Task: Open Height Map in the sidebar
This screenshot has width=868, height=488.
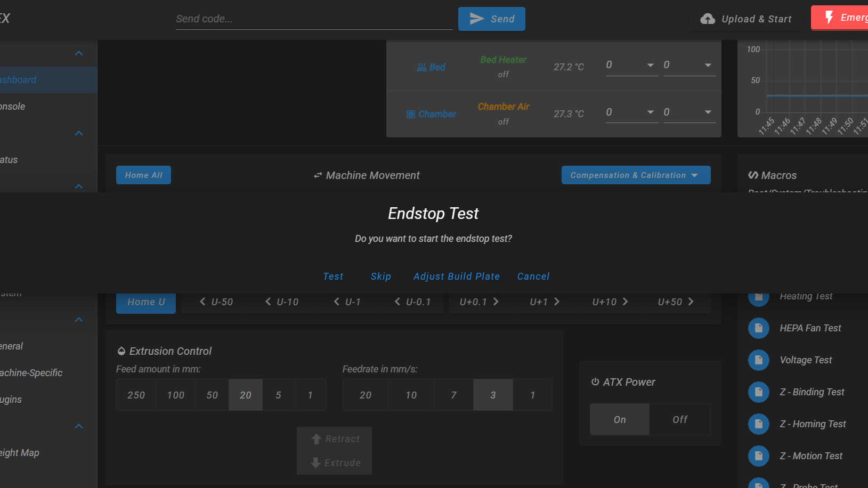Action: click(x=48, y=453)
